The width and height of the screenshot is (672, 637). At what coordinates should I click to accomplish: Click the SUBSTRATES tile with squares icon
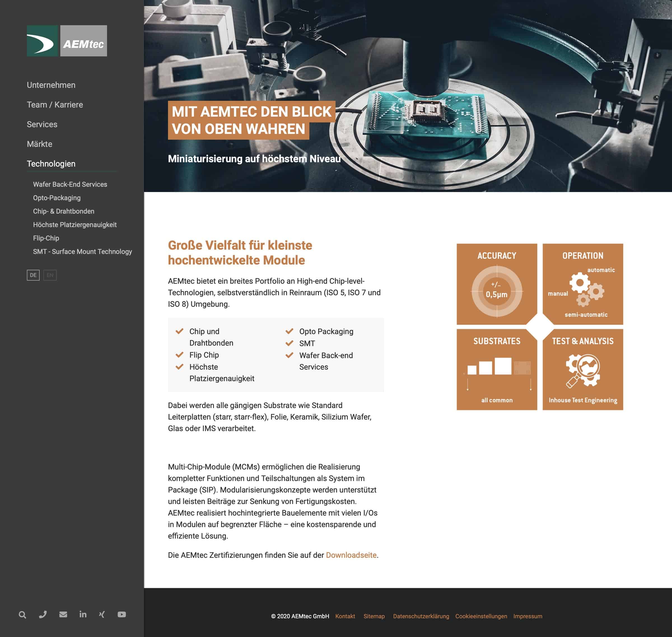pyautogui.click(x=497, y=369)
